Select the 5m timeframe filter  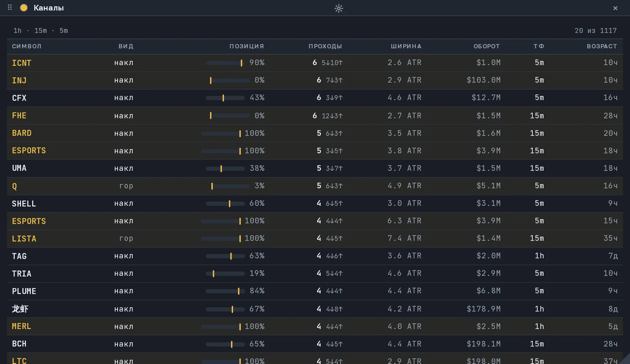tap(64, 31)
